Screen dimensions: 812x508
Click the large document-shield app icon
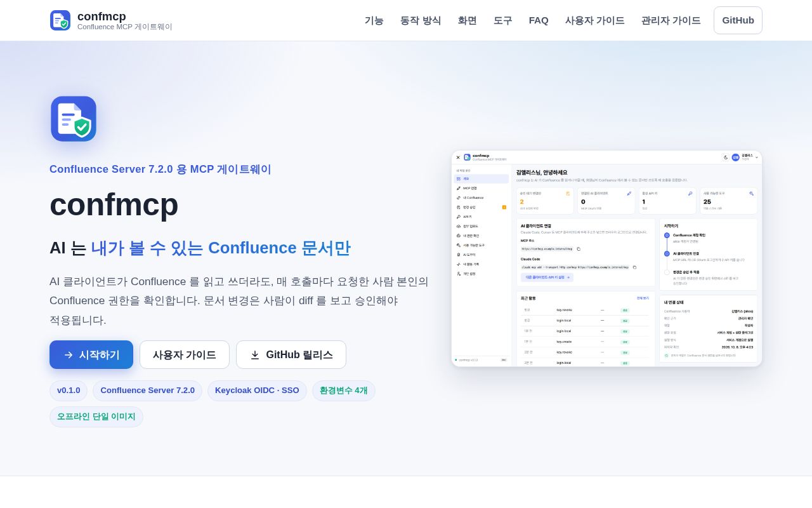tap(74, 119)
